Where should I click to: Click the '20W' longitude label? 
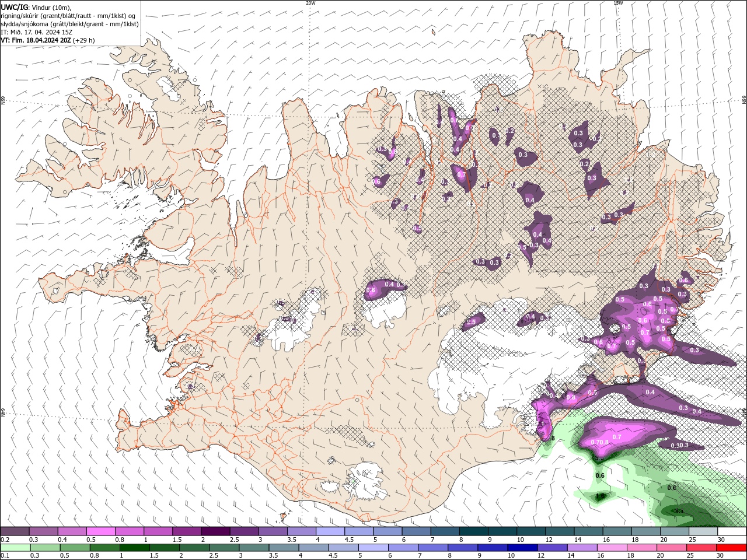tap(310, 3)
